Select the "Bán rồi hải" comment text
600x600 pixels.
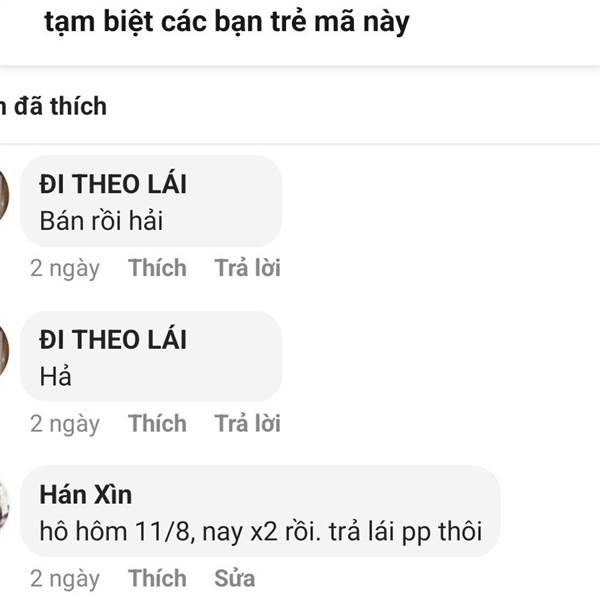coord(101,221)
